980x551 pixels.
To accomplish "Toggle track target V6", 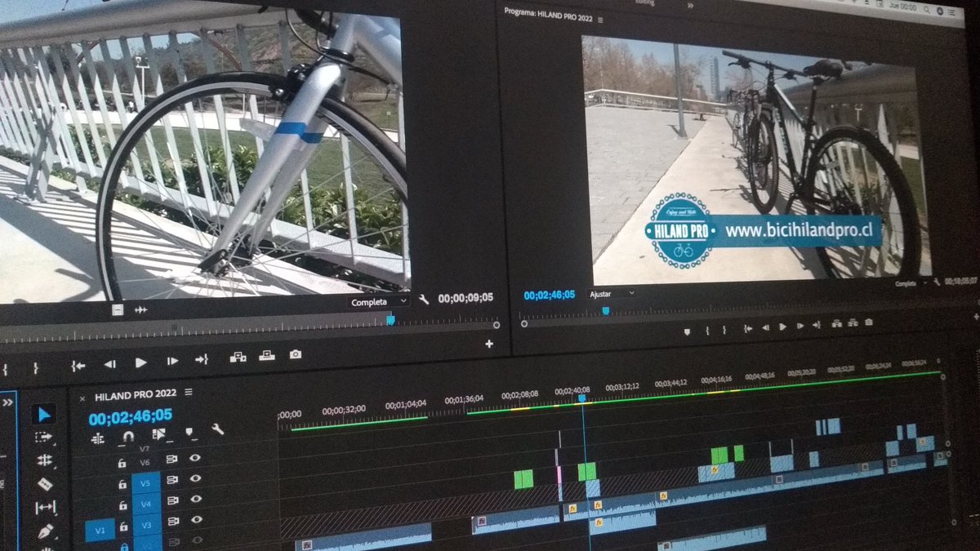I will click(x=146, y=462).
